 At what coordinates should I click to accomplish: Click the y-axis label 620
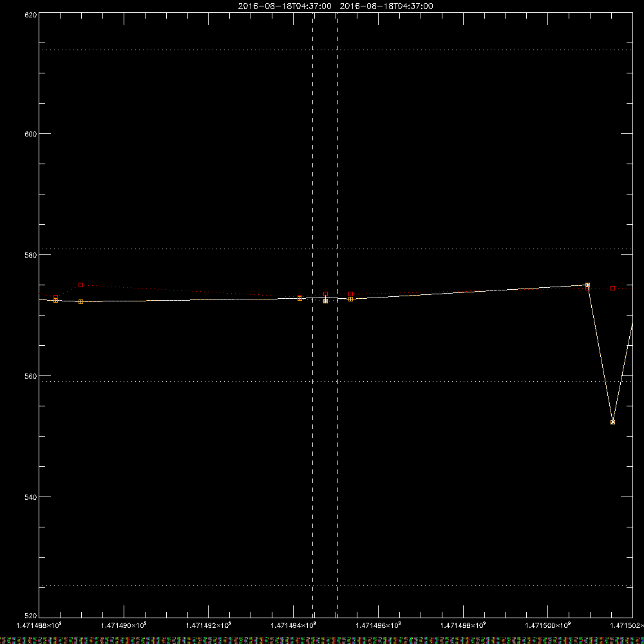[x=31, y=15]
